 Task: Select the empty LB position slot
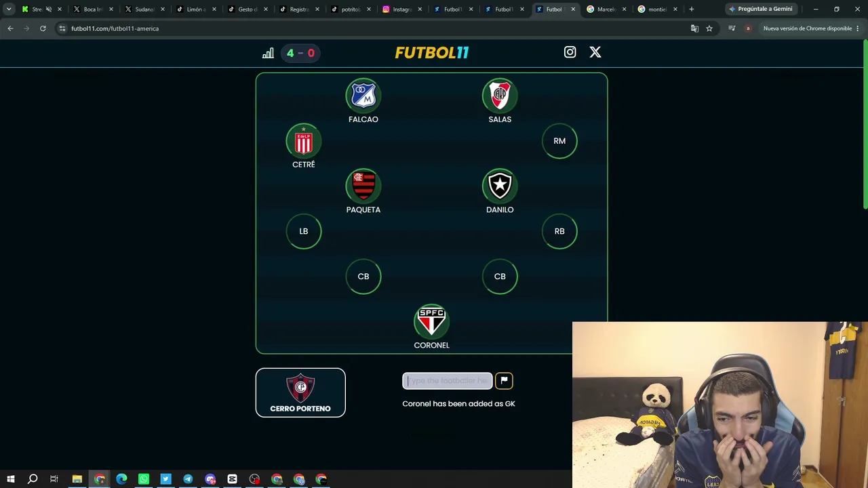(x=303, y=231)
